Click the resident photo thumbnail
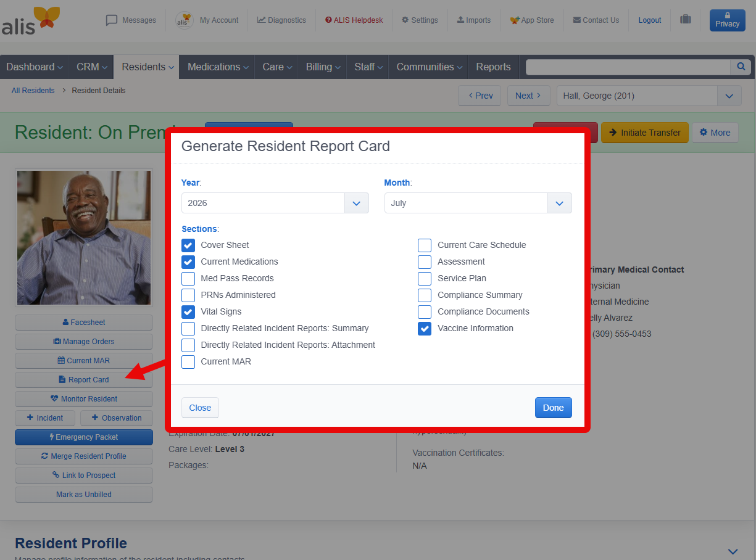The width and height of the screenshot is (756, 560). point(84,238)
